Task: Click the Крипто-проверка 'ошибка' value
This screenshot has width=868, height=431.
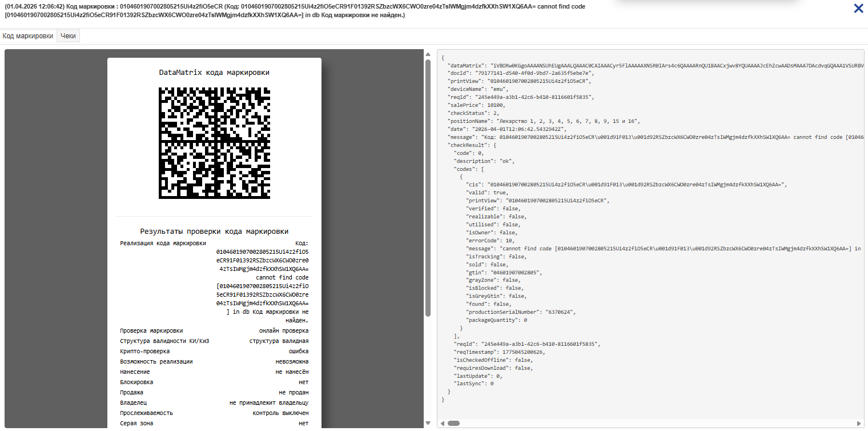Action: click(298, 352)
